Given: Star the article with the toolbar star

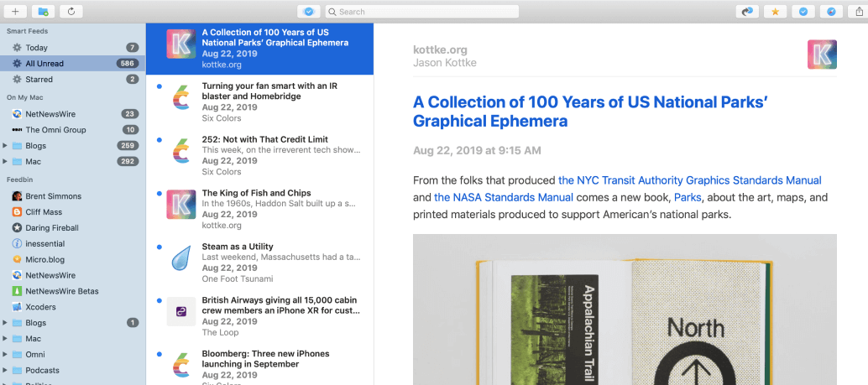Looking at the screenshot, I should (775, 12).
